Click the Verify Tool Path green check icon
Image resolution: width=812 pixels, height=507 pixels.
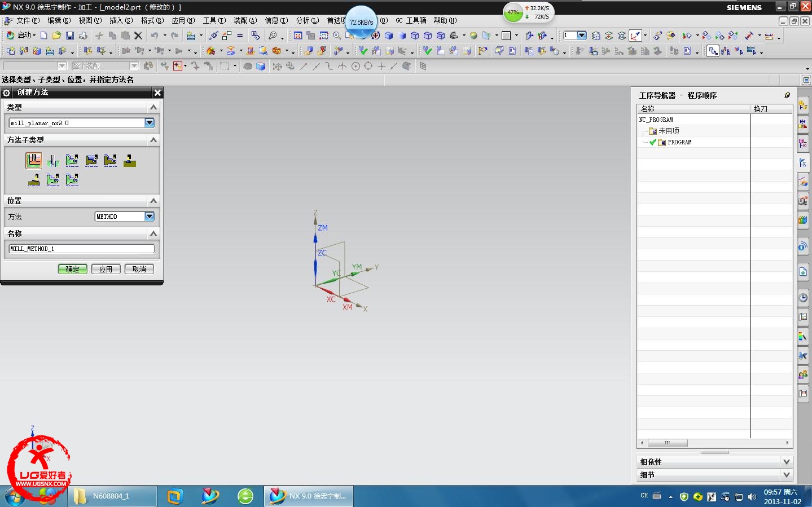tap(363, 51)
